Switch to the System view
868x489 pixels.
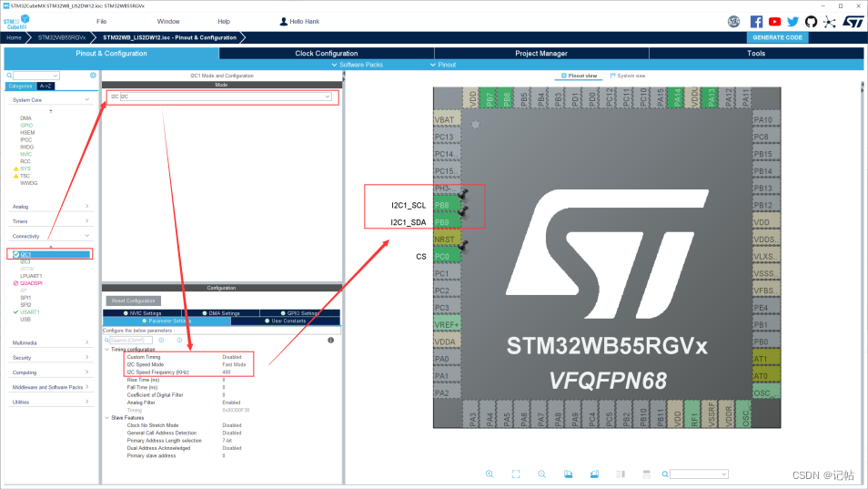point(628,76)
